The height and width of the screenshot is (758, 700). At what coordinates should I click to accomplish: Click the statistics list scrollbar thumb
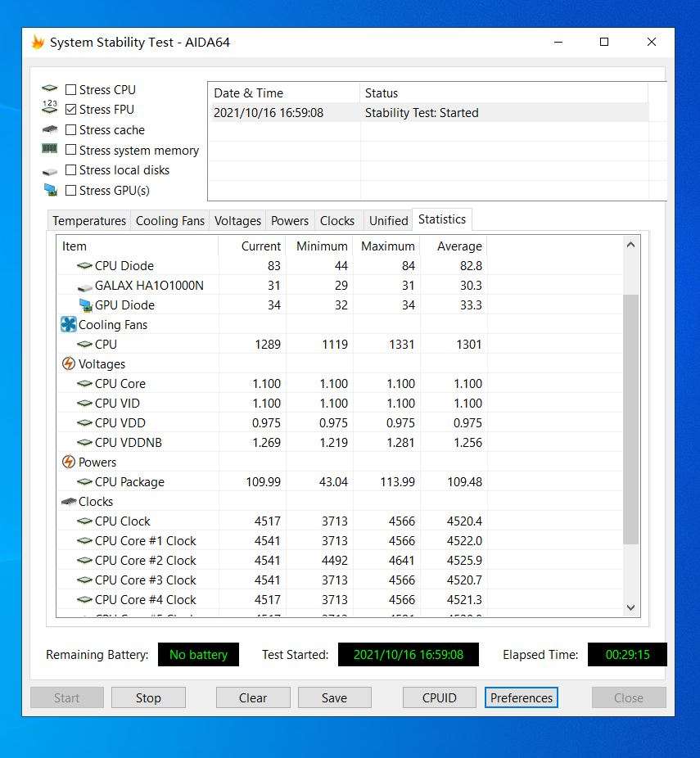point(630,419)
